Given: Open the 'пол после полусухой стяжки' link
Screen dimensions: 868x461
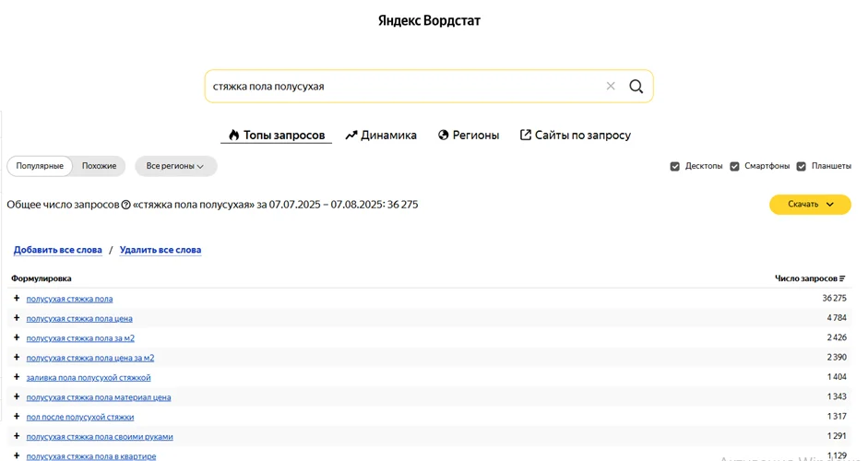Looking at the screenshot, I should pyautogui.click(x=79, y=418).
